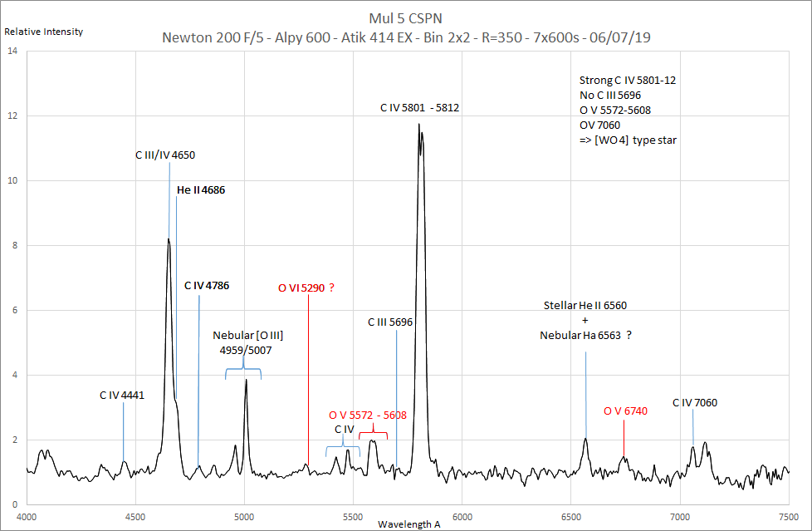
Task: Click the 'Relative Intensity' axis label
Action: 43,32
